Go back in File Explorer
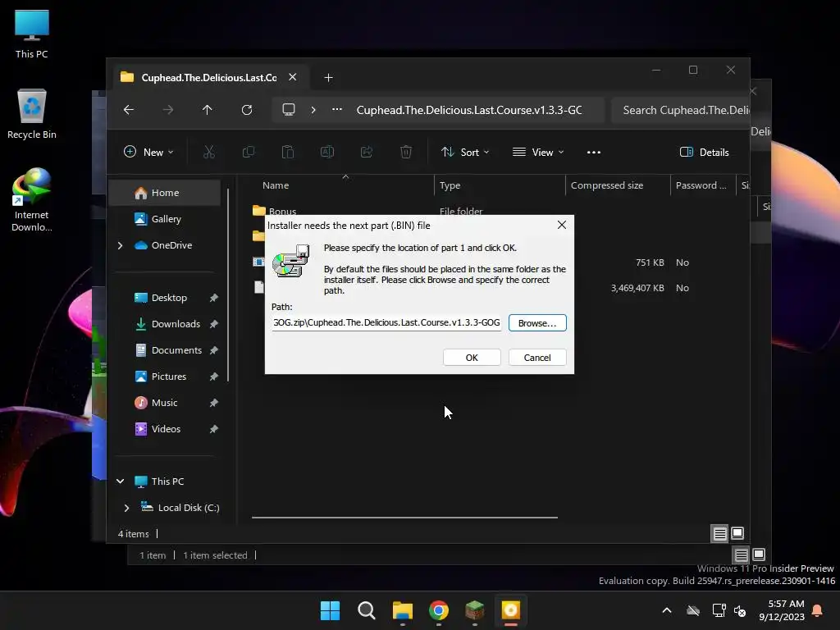The width and height of the screenshot is (840, 630). [129, 110]
